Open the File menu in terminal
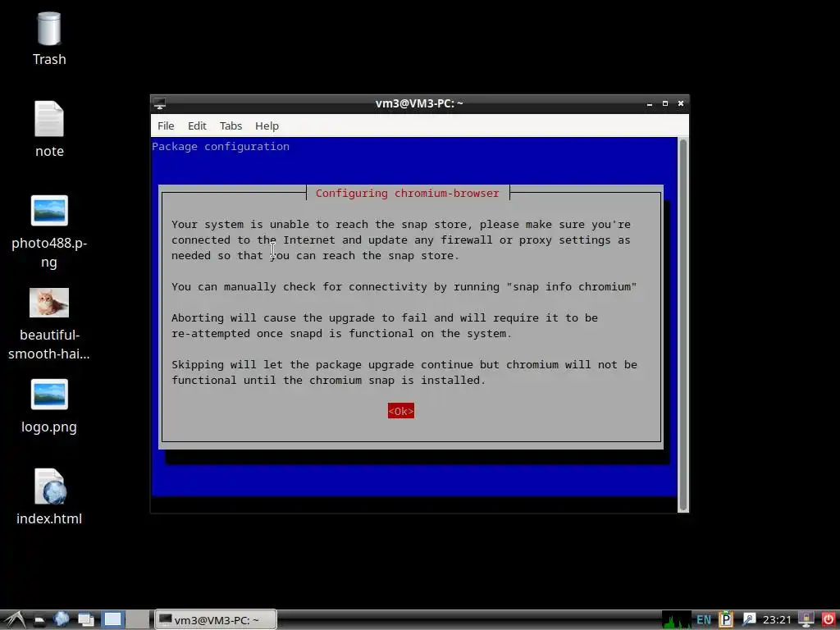 point(166,126)
